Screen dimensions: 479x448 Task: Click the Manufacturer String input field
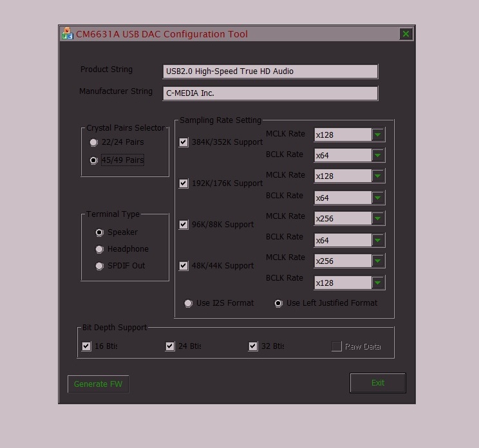[x=270, y=93]
